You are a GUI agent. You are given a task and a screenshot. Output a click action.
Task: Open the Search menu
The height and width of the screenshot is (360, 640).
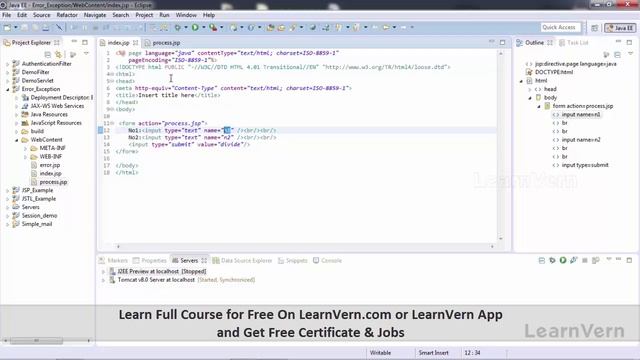(120, 15)
